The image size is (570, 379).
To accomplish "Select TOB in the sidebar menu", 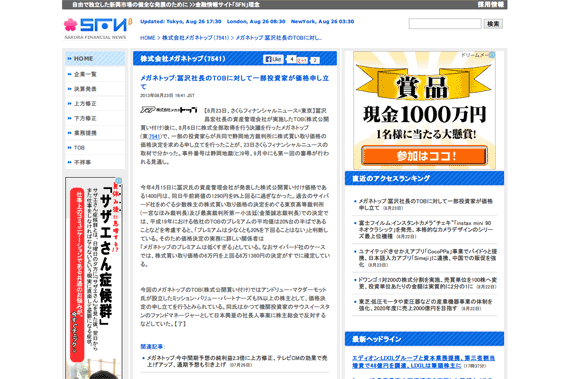I will point(95,148).
